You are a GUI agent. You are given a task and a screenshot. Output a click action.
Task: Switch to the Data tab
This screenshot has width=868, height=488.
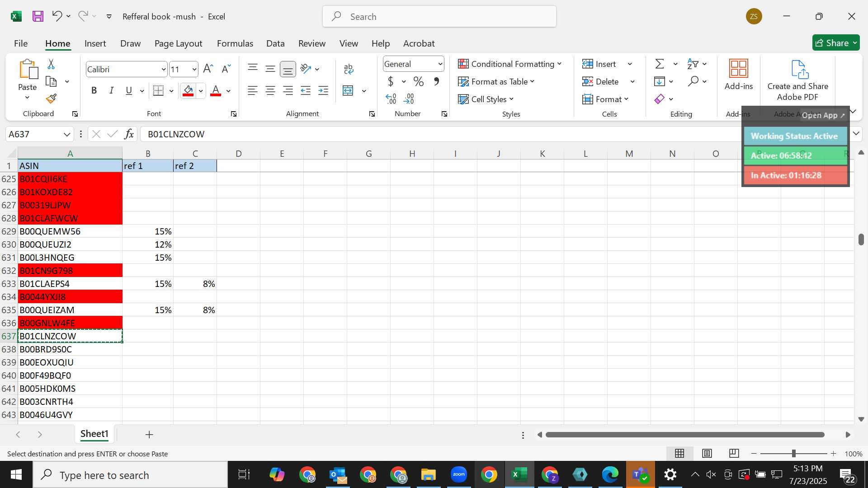275,43
